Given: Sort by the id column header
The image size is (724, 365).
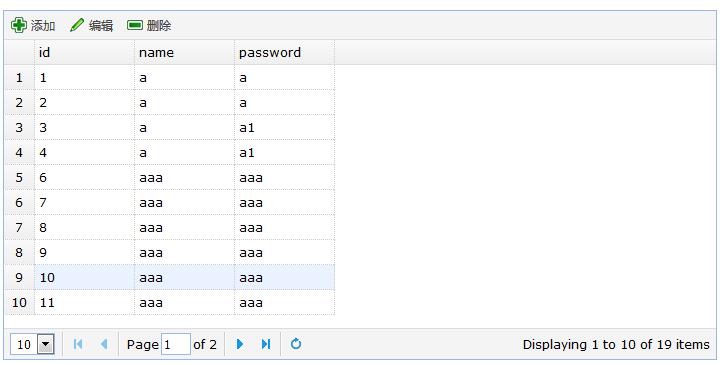Looking at the screenshot, I should (x=84, y=52).
